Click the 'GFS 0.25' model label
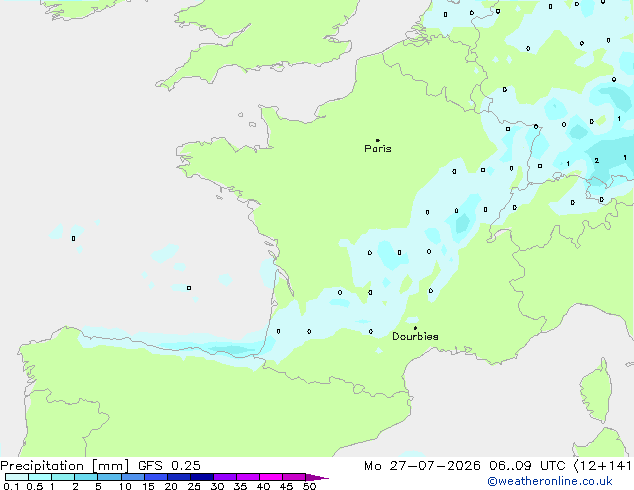The image size is (634, 490). [x=169, y=466]
